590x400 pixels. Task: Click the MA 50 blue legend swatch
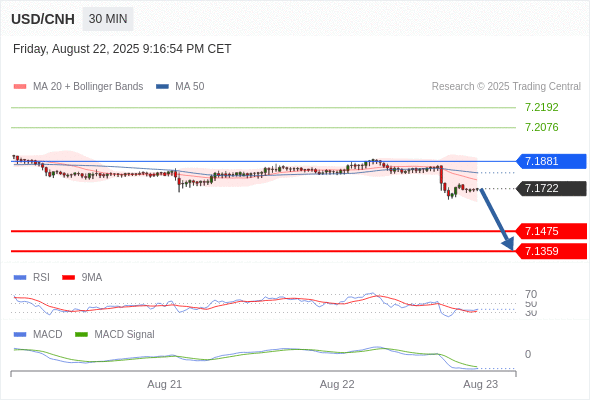[x=162, y=87]
